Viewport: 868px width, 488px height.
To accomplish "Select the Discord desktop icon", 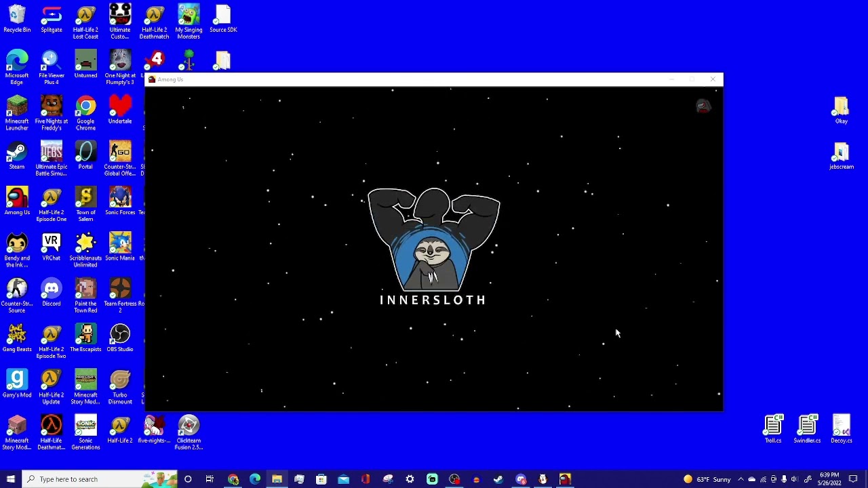I will click(x=52, y=293).
